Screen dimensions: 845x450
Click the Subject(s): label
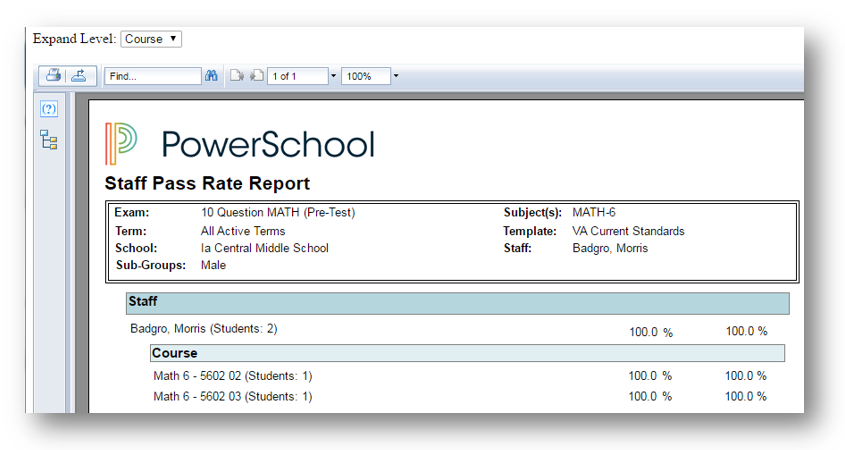coord(533,212)
